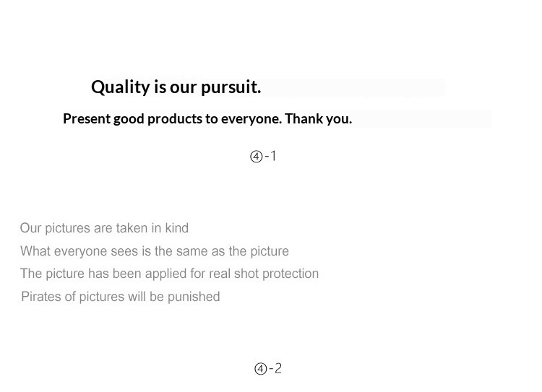Click the word "products" in the bold subtitle
542x392 pixels.
tap(173, 119)
